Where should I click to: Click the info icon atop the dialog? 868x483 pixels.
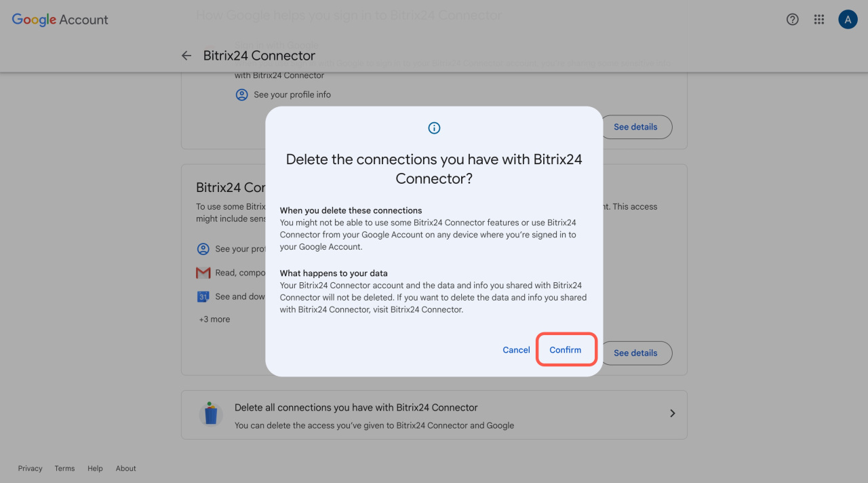click(x=434, y=128)
